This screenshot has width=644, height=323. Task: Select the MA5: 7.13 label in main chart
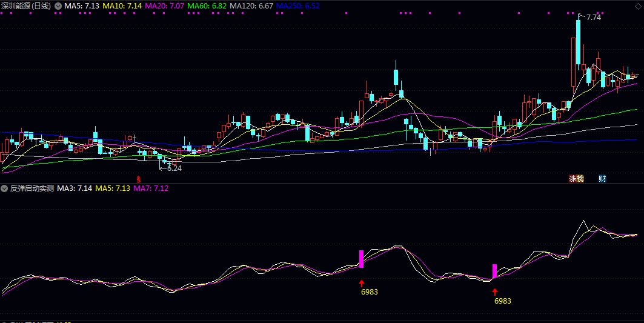pos(82,5)
